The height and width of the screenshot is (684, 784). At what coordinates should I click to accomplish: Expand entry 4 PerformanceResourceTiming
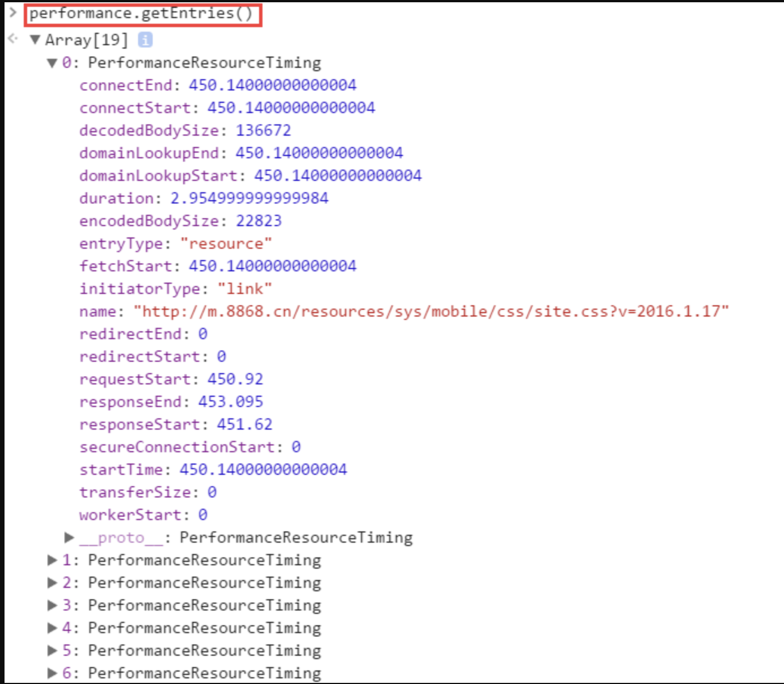click(52, 628)
